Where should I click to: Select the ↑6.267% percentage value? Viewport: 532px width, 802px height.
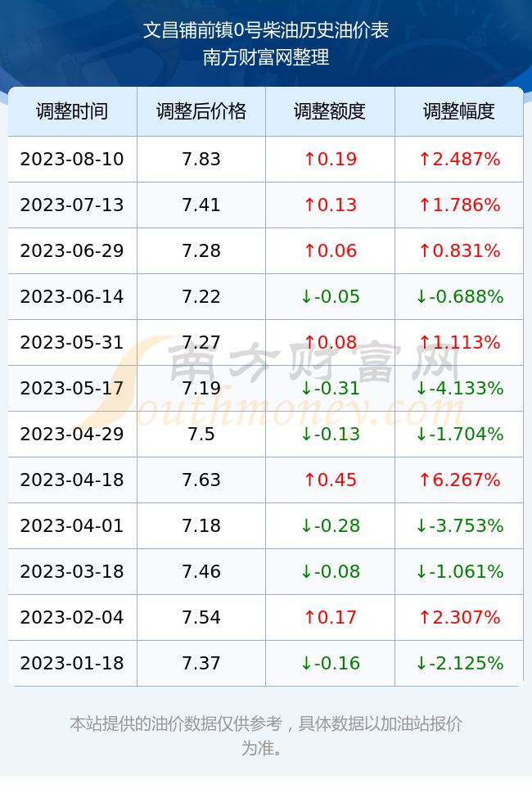pos(459,480)
